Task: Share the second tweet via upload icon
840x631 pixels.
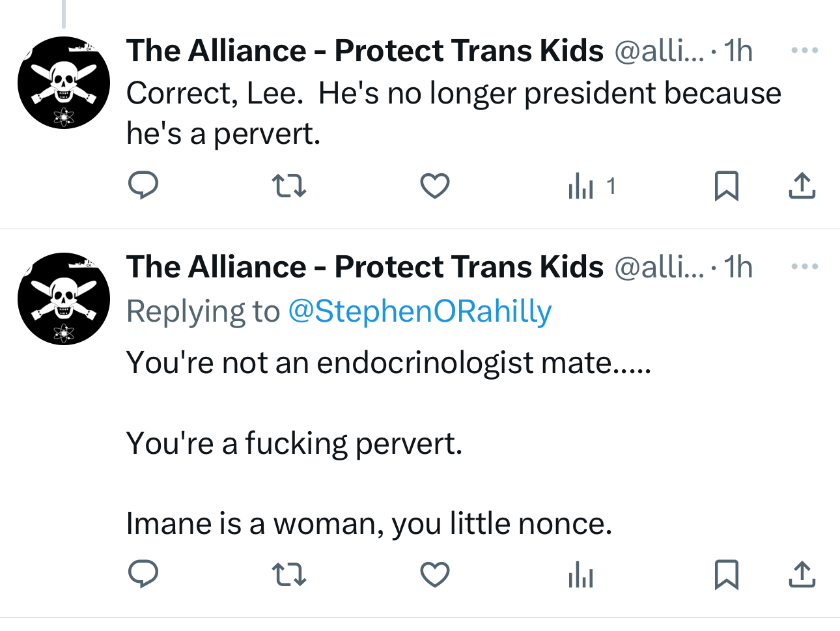Action: click(x=802, y=575)
